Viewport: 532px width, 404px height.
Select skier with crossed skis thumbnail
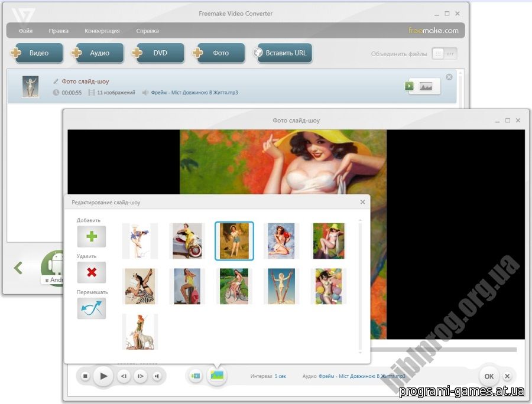click(281, 286)
